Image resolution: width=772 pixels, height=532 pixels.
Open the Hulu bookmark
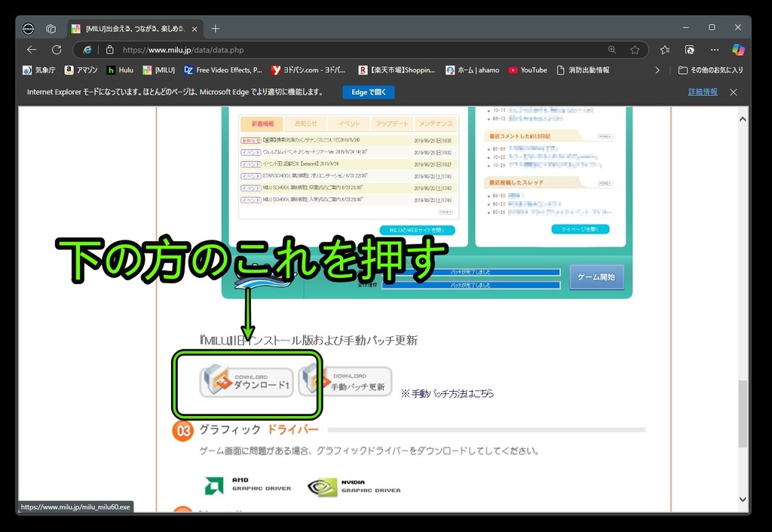(120, 70)
